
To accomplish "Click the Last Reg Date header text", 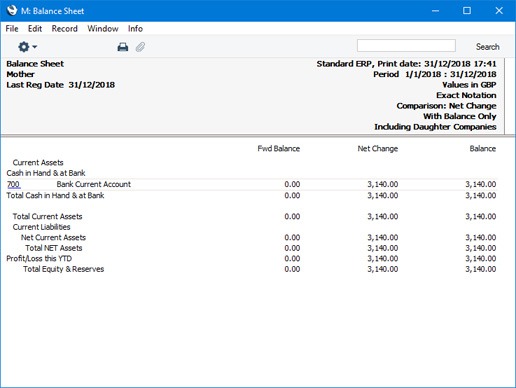I will [60, 85].
